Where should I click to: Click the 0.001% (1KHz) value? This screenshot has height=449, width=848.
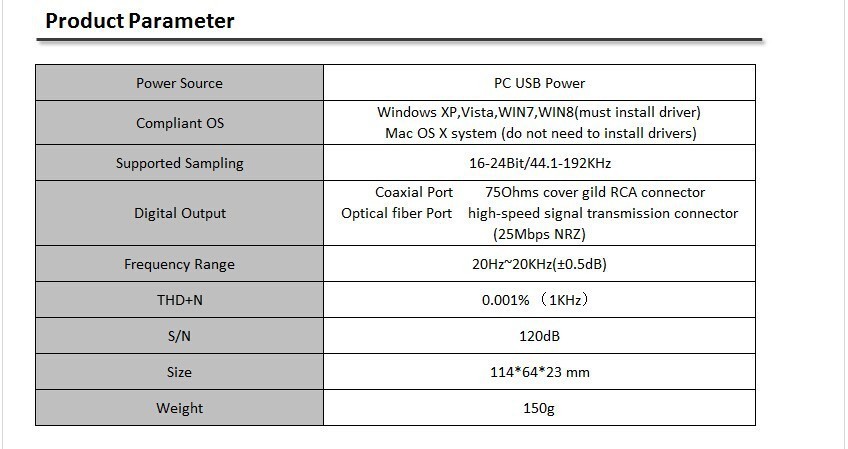coord(535,300)
